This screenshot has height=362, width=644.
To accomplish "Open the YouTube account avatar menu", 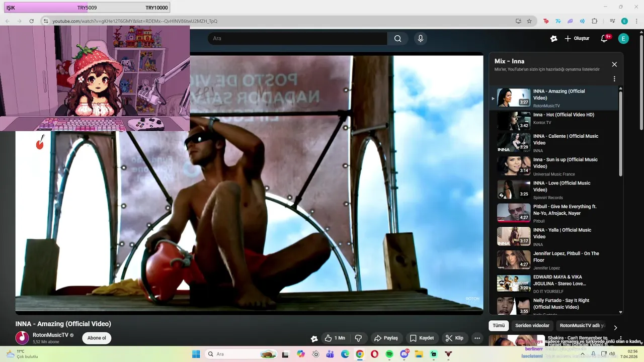I will [623, 39].
